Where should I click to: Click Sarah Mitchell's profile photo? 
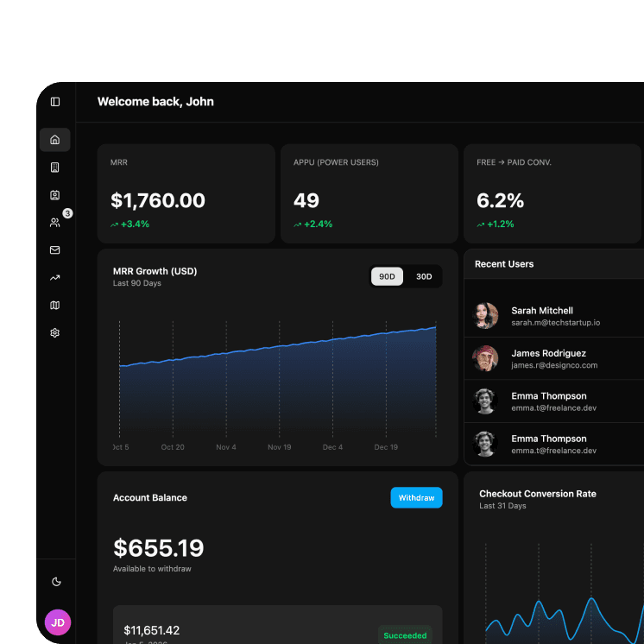pos(486,316)
